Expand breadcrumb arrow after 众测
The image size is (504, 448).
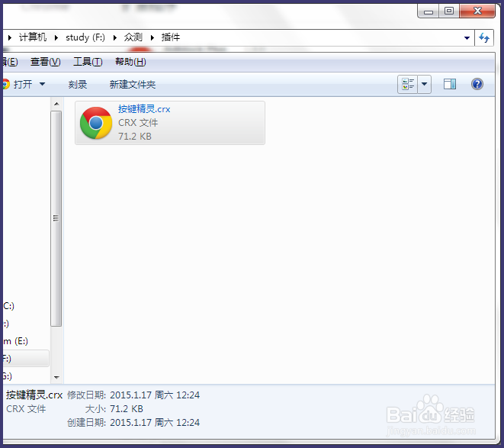pos(152,37)
